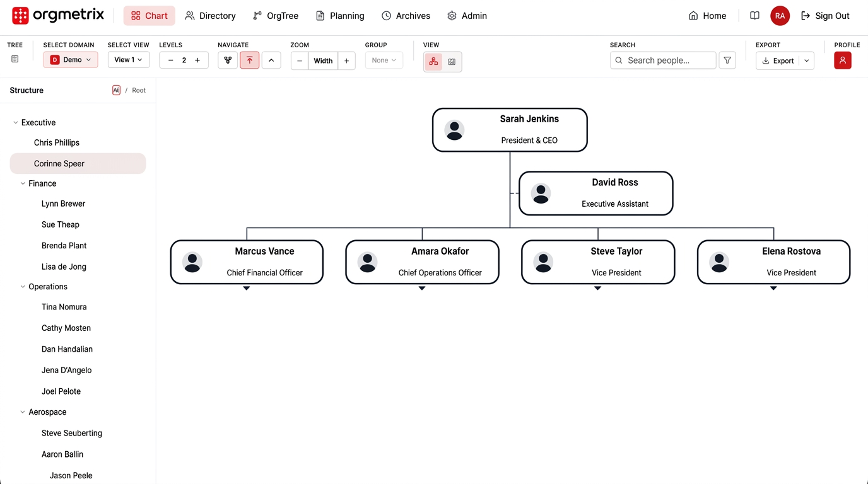
Task: Collapse the Aerospace tree group
Action: pyautogui.click(x=23, y=412)
